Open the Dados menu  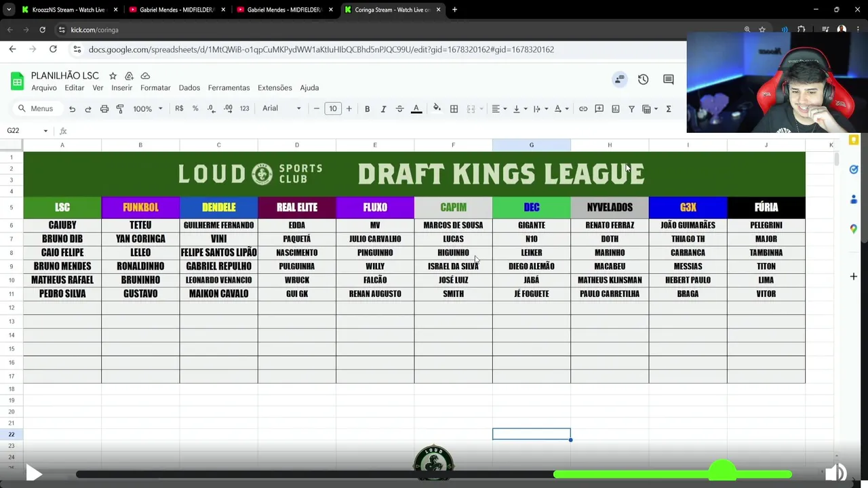[x=189, y=87]
